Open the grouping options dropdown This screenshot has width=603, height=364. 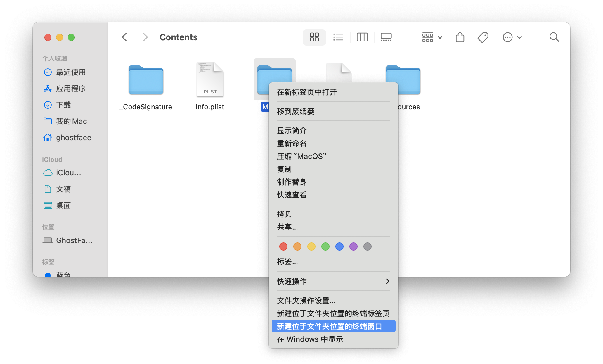[432, 37]
